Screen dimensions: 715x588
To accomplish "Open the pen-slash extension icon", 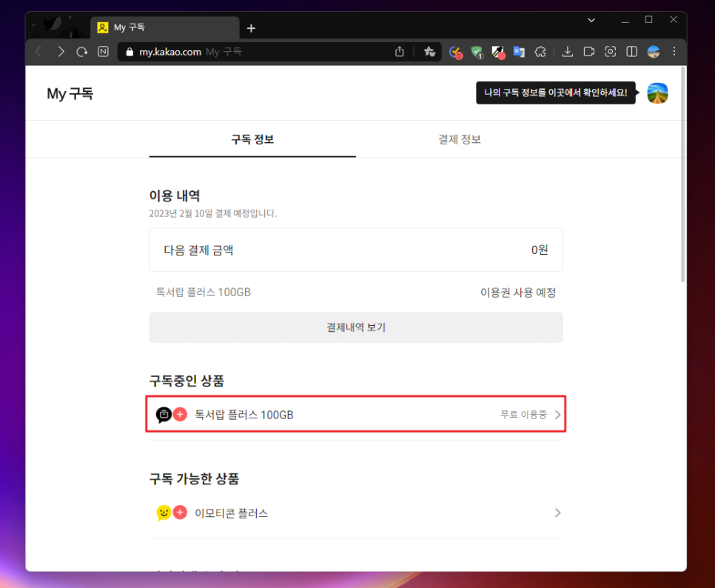I will point(498,53).
